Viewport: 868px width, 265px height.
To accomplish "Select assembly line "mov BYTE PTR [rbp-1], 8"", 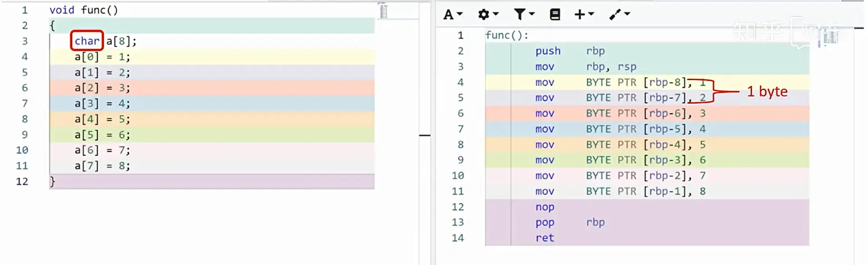I will [647, 191].
